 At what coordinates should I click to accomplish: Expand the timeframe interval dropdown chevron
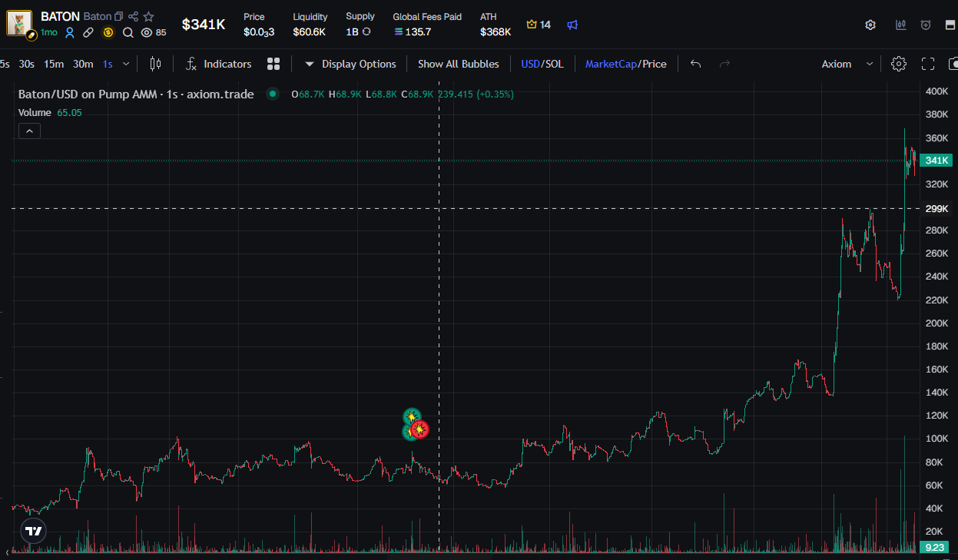point(126,64)
